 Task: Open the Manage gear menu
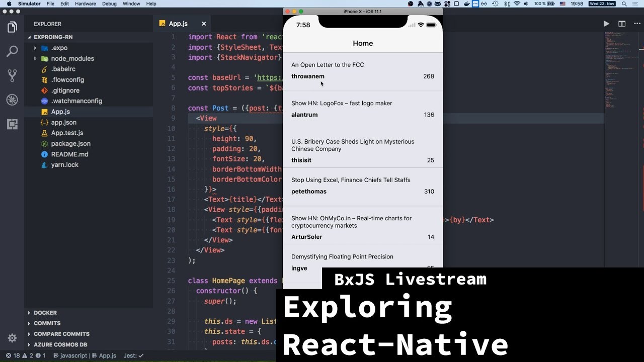12,338
